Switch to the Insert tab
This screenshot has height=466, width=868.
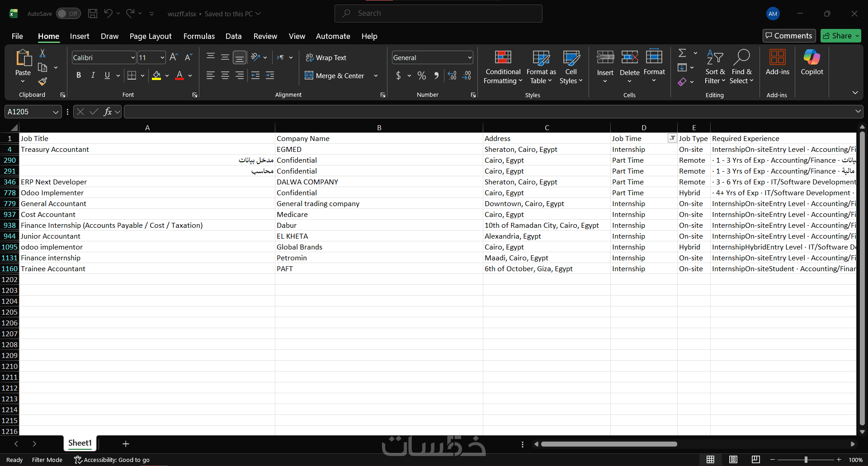coord(80,36)
